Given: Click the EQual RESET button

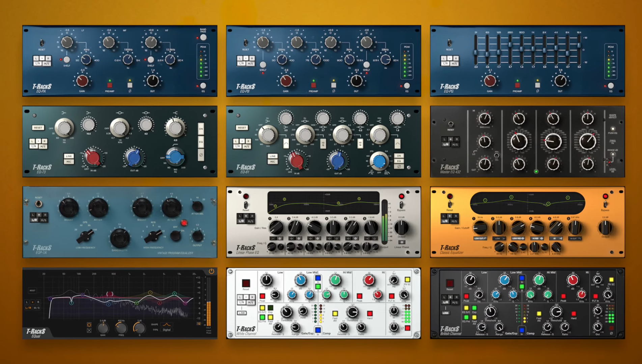Looking at the screenshot, I should click(32, 290).
